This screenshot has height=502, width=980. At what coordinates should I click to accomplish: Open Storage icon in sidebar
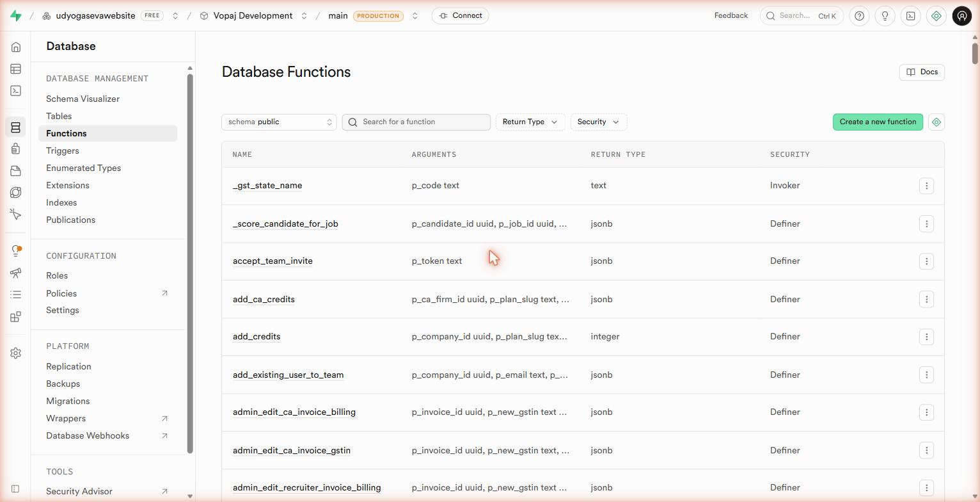pos(16,171)
